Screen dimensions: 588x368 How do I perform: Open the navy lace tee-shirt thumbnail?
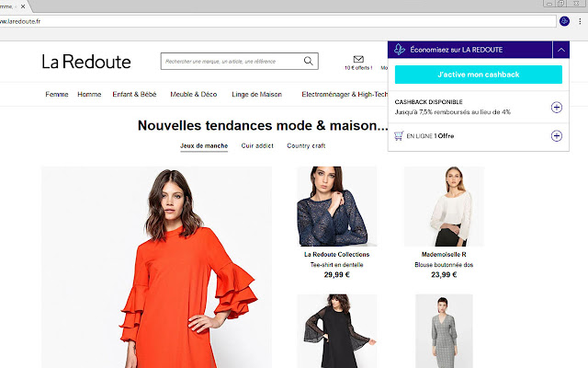337,206
